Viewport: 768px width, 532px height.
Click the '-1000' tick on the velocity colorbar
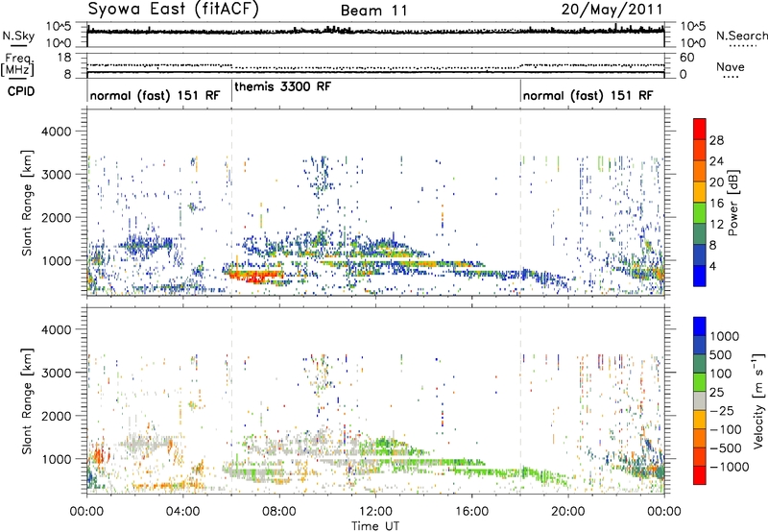[729, 467]
